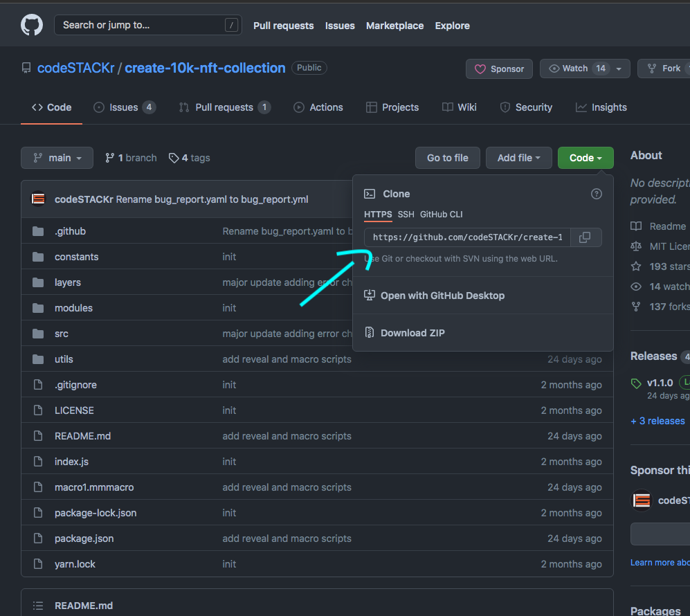Click the Sponsor heart button

click(499, 69)
